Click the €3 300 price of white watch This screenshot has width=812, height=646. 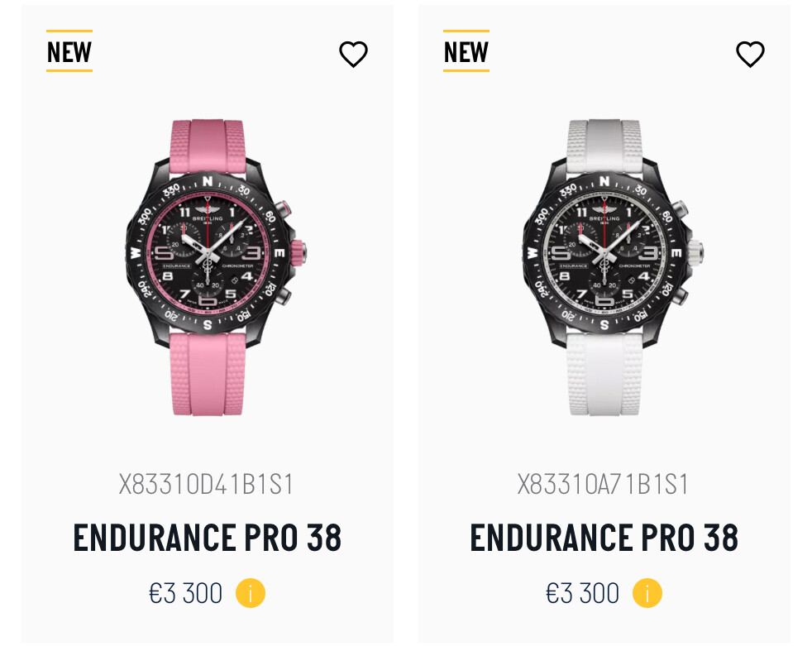point(583,593)
